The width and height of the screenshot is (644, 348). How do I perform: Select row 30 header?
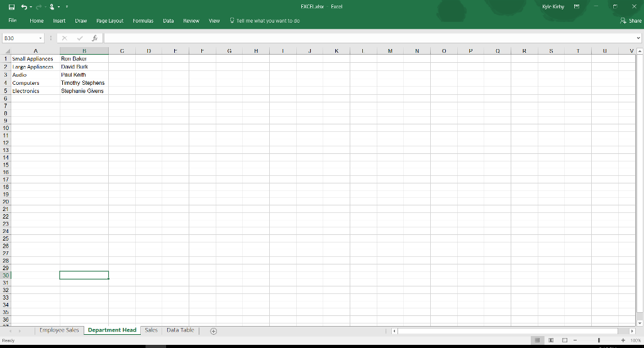(6, 275)
